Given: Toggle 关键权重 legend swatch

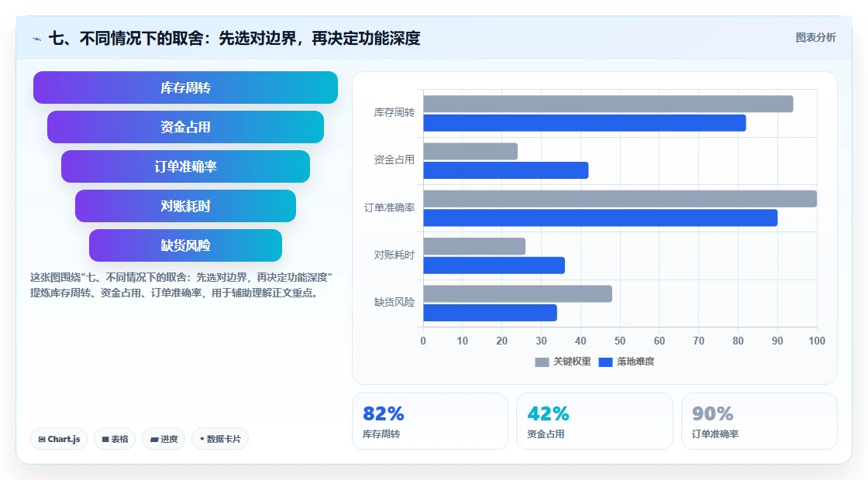Looking at the screenshot, I should pyautogui.click(x=542, y=362).
